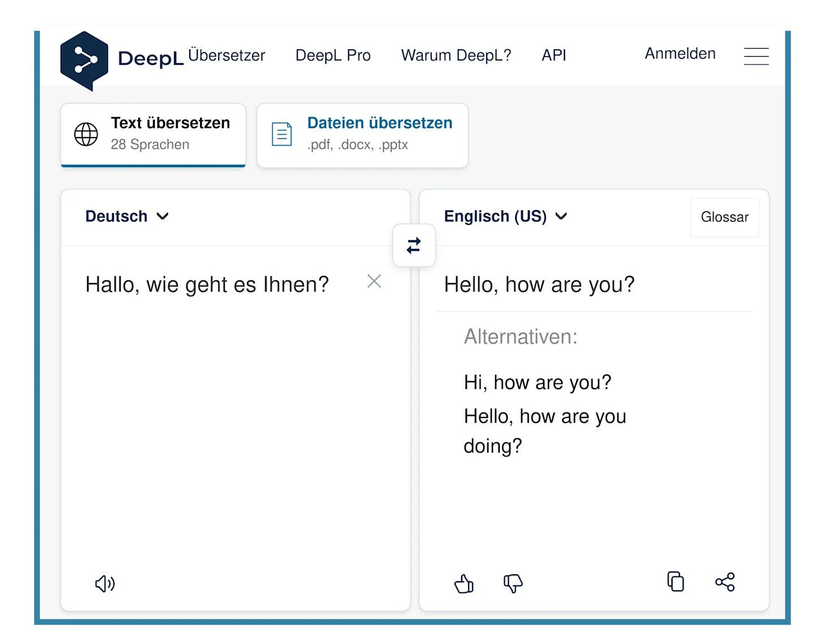Give the translation a thumbs down
This screenshot has width=825, height=644.
click(x=513, y=583)
